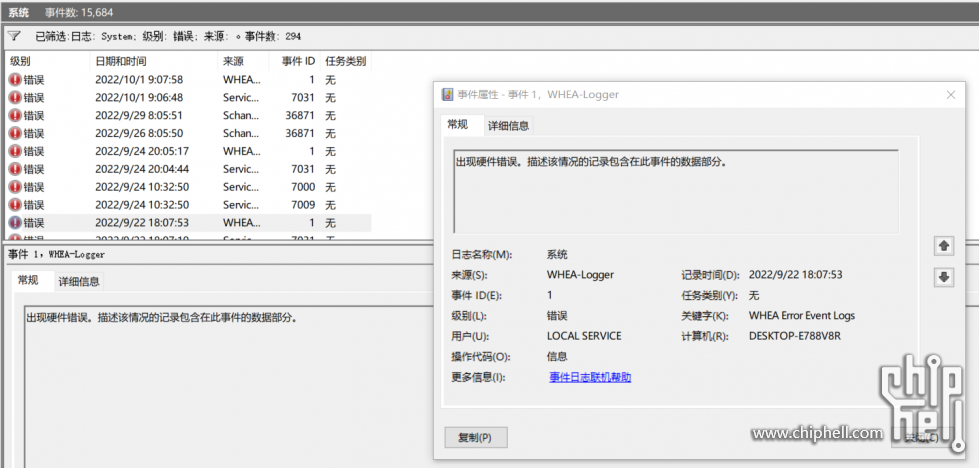Select 详细信息 tab in lower preview pane

click(79, 281)
